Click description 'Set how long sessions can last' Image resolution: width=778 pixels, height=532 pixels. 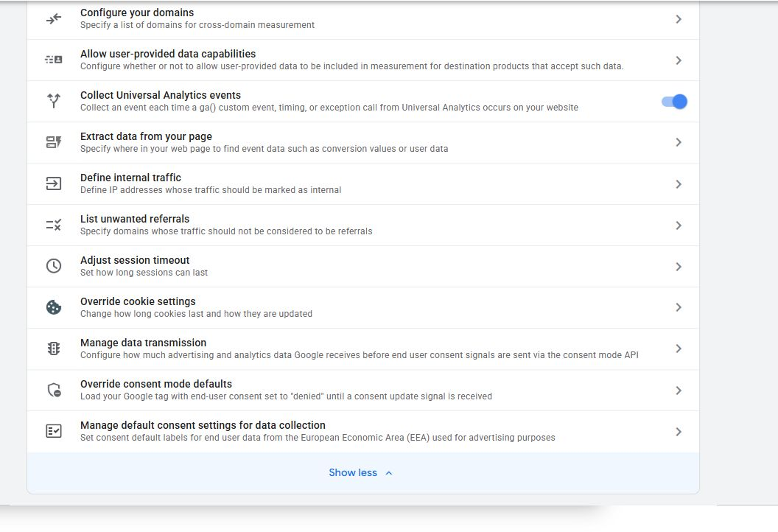click(144, 273)
